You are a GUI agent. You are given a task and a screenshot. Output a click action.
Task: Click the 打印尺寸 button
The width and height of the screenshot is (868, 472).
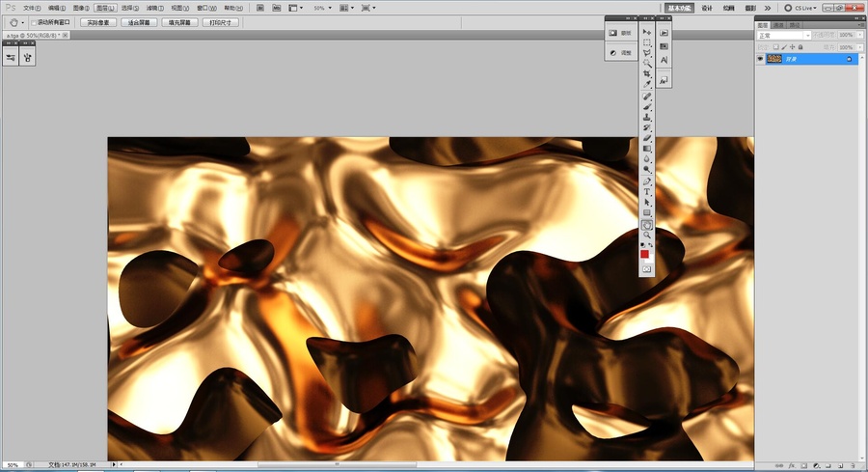pyautogui.click(x=220, y=23)
